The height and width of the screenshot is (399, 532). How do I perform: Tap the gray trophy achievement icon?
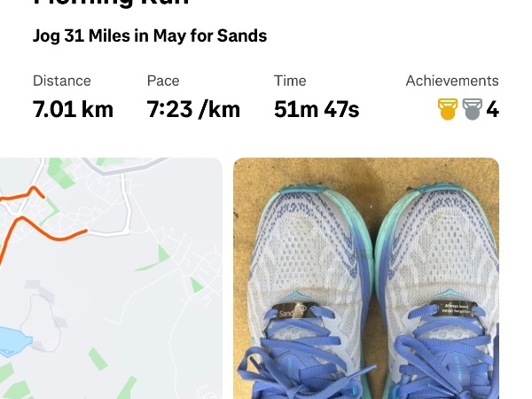[473, 109]
